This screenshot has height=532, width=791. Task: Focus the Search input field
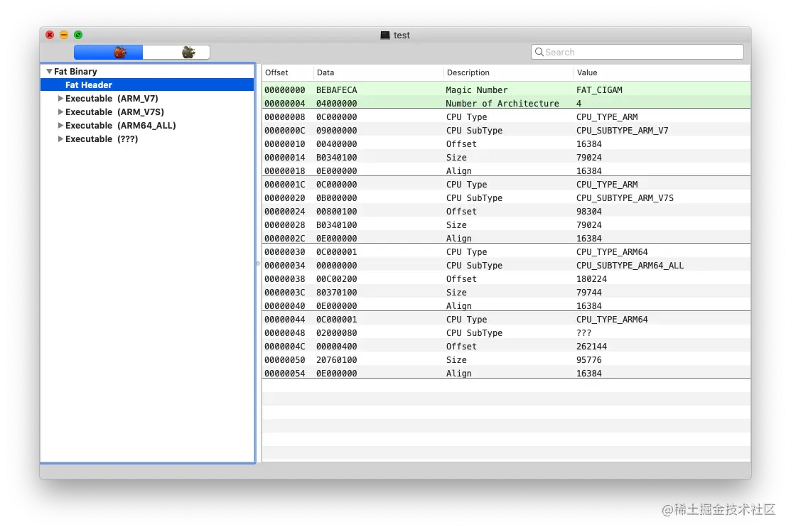coord(637,52)
